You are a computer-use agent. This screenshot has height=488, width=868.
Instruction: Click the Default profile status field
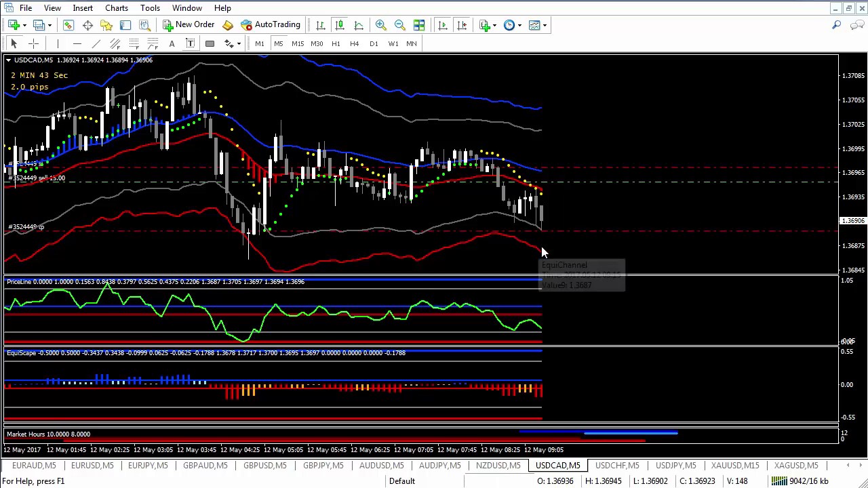[x=401, y=481]
